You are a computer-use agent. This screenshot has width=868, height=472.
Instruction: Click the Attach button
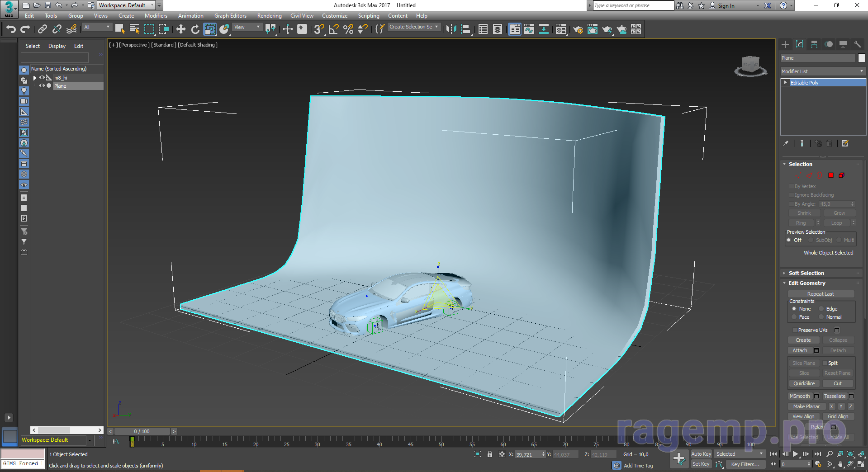pos(800,350)
